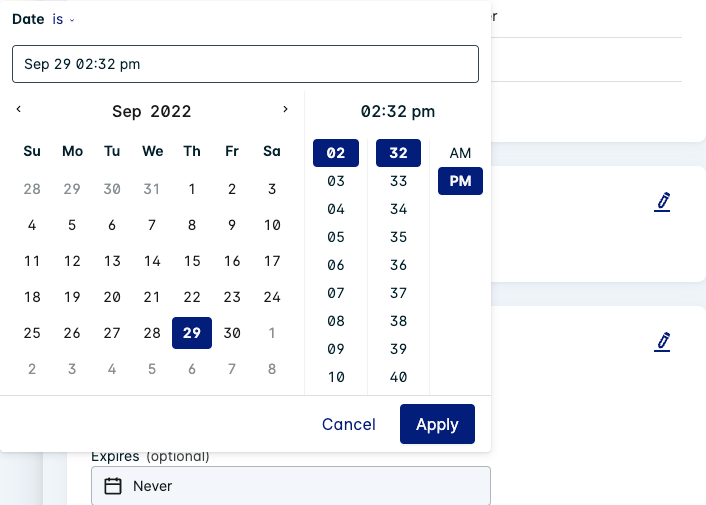The height and width of the screenshot is (505, 706).
Task: Go to previous month in calendar
Action: tap(19, 110)
